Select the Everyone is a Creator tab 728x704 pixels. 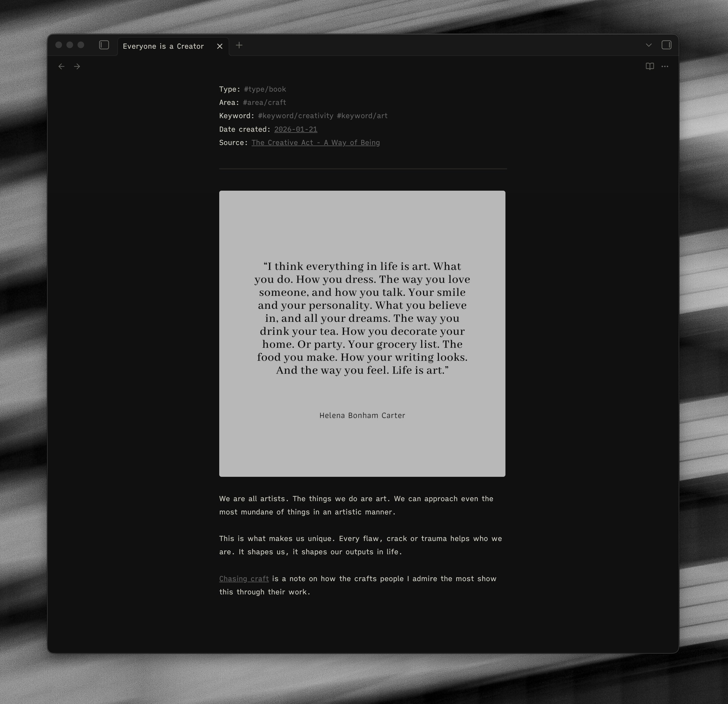pyautogui.click(x=163, y=46)
